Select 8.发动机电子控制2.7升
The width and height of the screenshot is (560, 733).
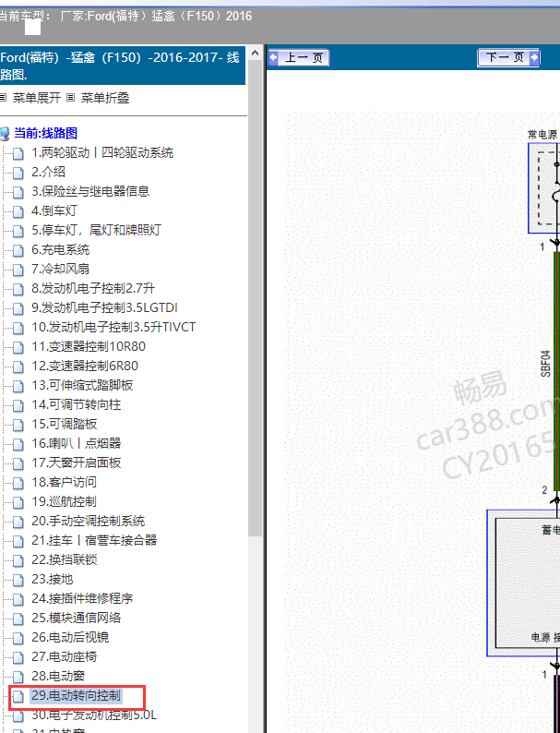(x=93, y=288)
